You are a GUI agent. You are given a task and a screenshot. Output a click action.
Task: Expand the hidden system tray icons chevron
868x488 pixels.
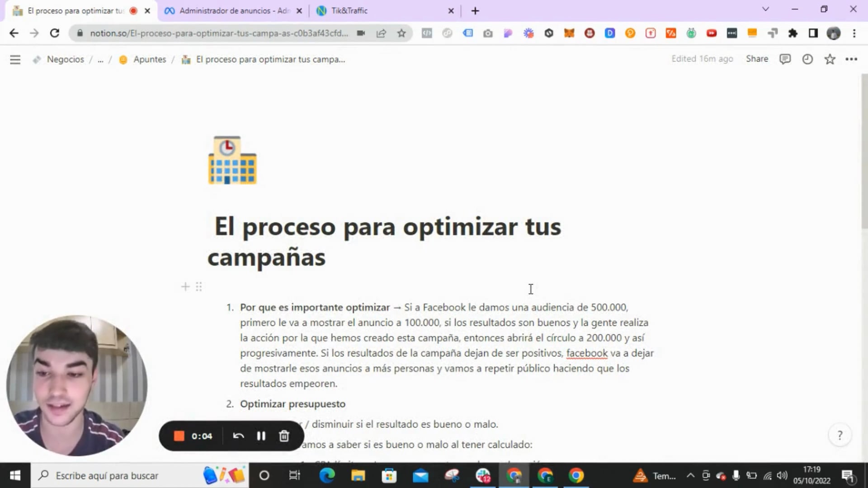click(x=690, y=475)
